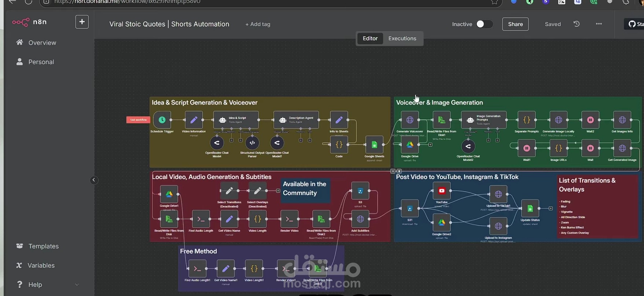Open the Get Video Name1 node
644x296 pixels.
[x=226, y=269]
